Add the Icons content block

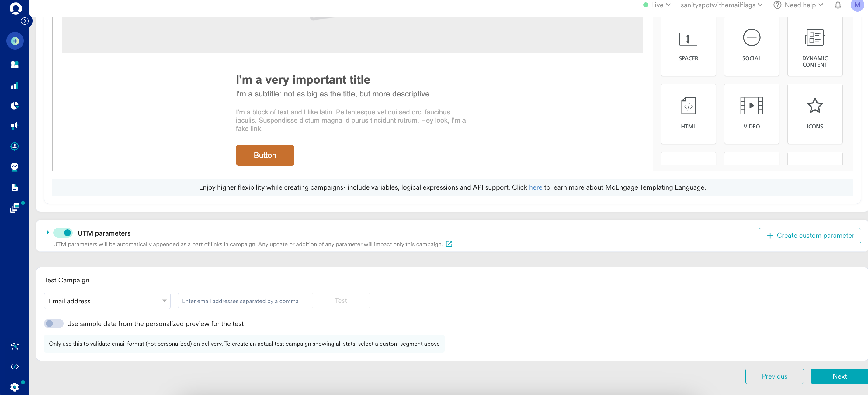pos(814,113)
